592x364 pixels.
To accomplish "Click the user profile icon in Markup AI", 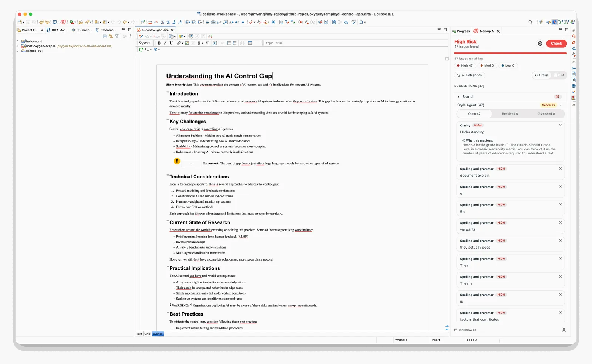I will tap(564, 330).
